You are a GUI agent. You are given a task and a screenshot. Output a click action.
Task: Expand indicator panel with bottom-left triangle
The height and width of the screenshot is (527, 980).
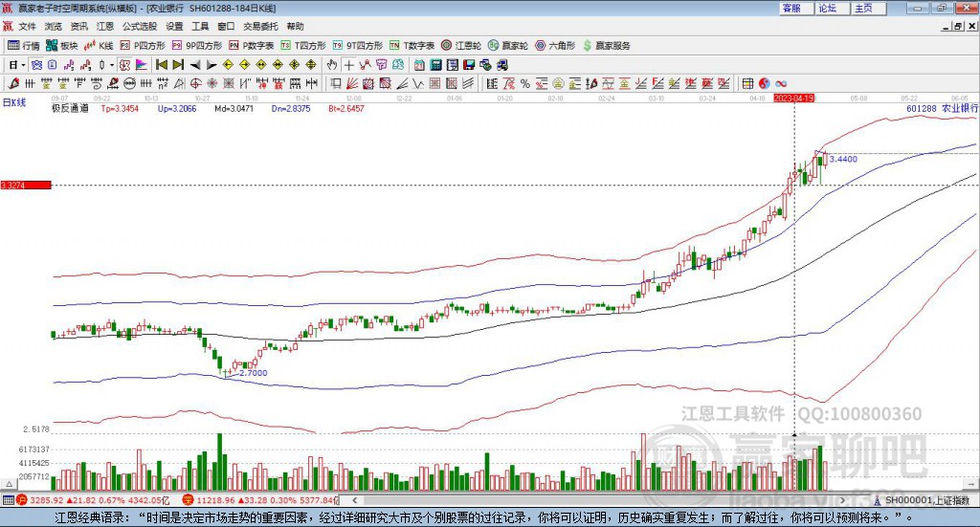pyautogui.click(x=10, y=484)
